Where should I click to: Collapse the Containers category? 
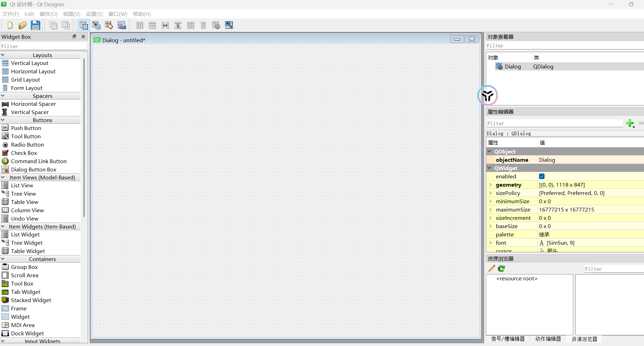3,259
